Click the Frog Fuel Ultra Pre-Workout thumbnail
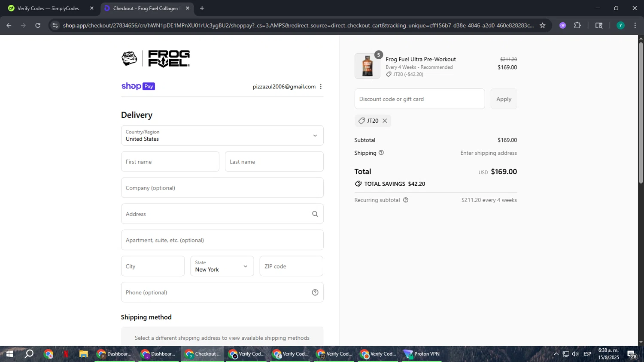Screen dimensions: 644x362 [x=367, y=66]
